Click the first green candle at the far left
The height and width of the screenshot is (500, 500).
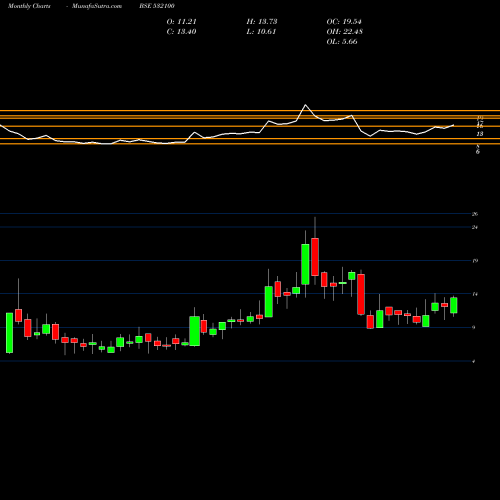click(x=9, y=333)
